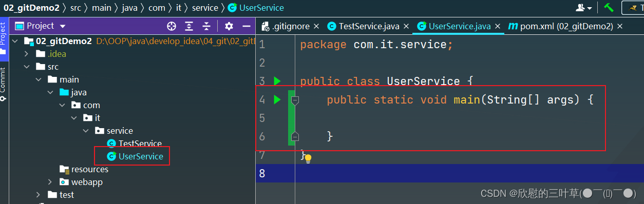The width and height of the screenshot is (644, 204).
Task: Hide the Project tool window
Action: click(x=246, y=26)
